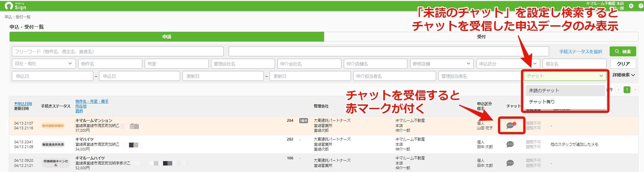Focus the 仲介担当者名 input field
The image size is (644, 172).
pyautogui.click(x=395, y=76)
